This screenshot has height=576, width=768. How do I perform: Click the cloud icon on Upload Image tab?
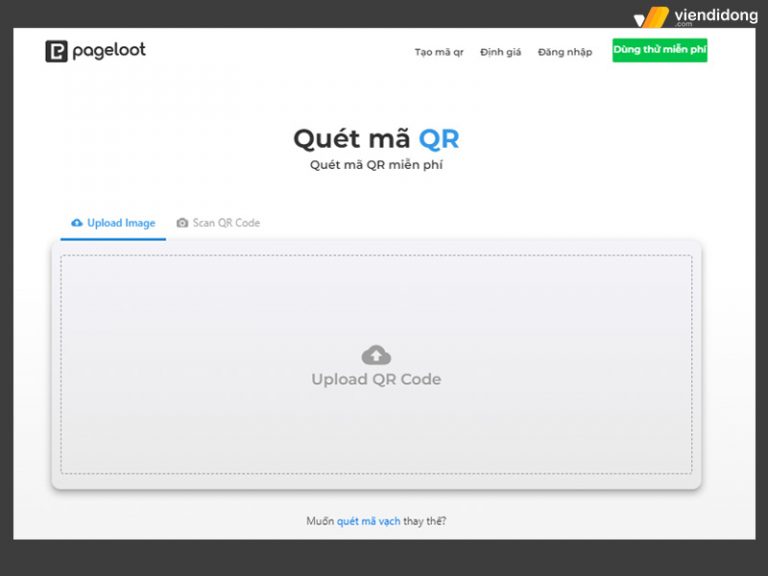tap(77, 223)
